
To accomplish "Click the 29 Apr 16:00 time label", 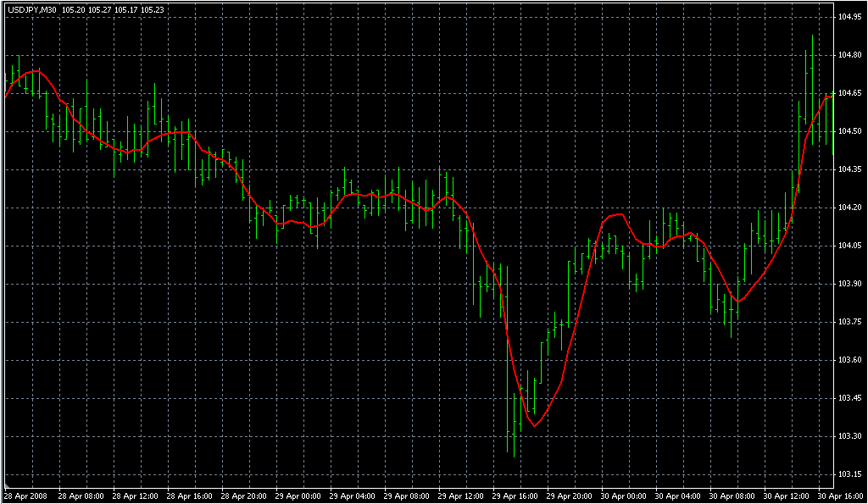I will coord(515,496).
